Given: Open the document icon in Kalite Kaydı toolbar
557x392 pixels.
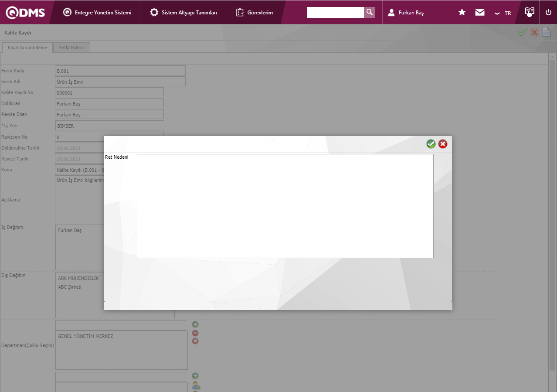Looking at the screenshot, I should [546, 32].
